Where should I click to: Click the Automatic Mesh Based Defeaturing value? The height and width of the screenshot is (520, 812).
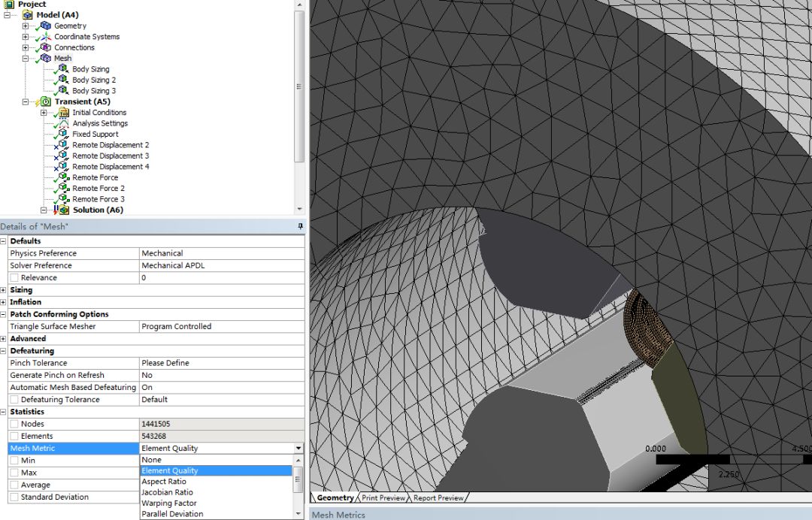pos(222,388)
